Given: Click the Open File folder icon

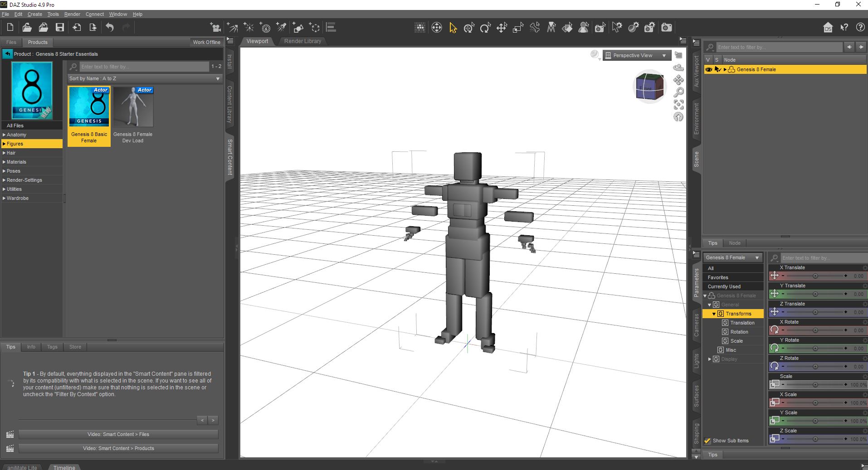Looking at the screenshot, I should [x=27, y=27].
